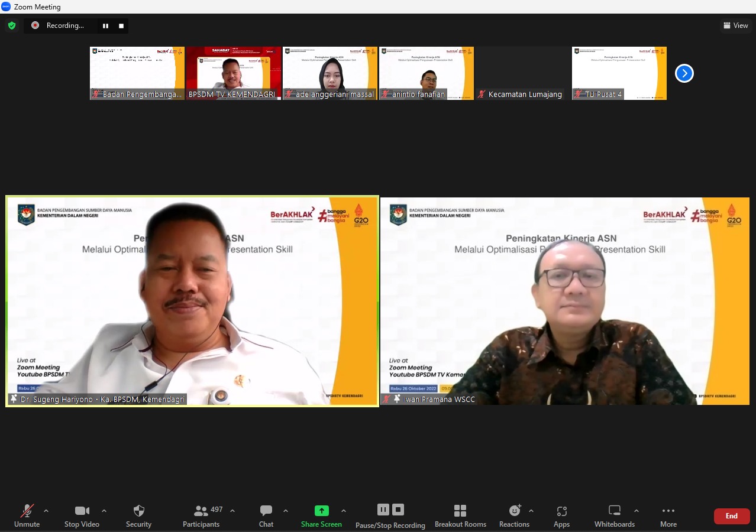Pause the recording in top indicator

pos(106,25)
